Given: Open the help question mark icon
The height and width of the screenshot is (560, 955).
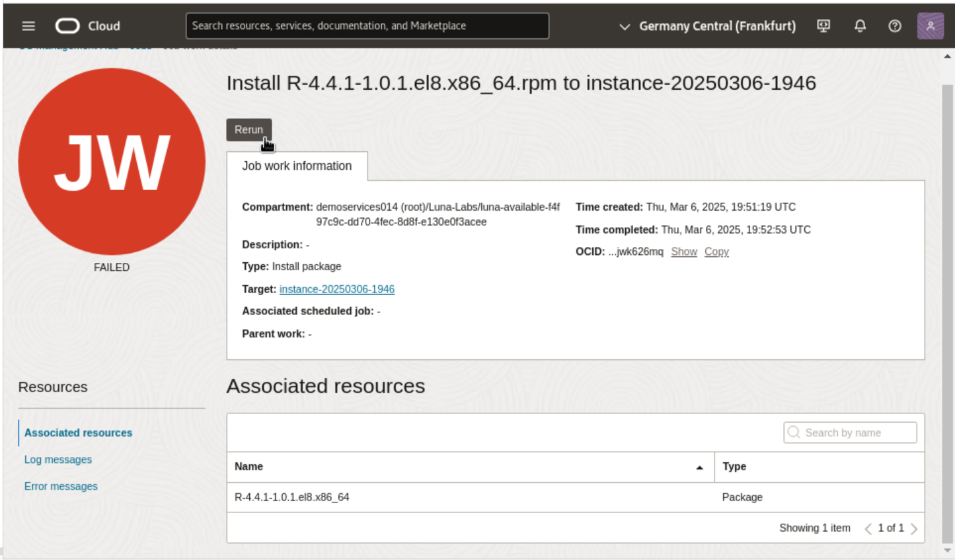Looking at the screenshot, I should pos(895,26).
